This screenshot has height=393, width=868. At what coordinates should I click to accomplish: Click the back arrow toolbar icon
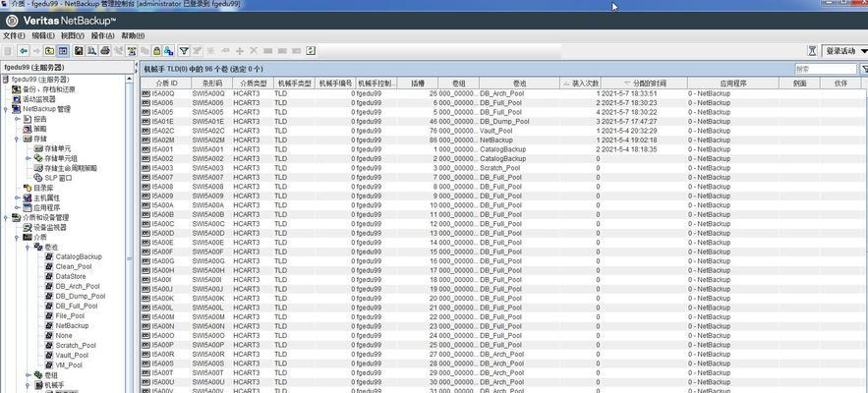coord(24,51)
